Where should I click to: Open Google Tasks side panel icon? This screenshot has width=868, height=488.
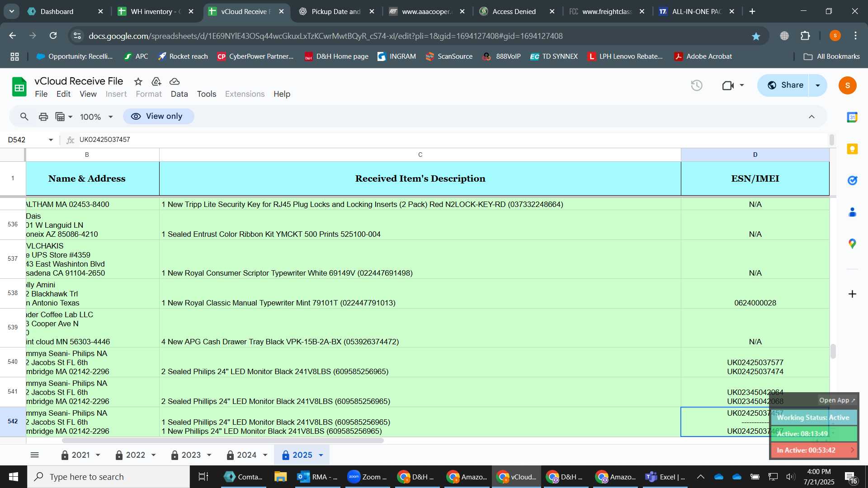852,181
